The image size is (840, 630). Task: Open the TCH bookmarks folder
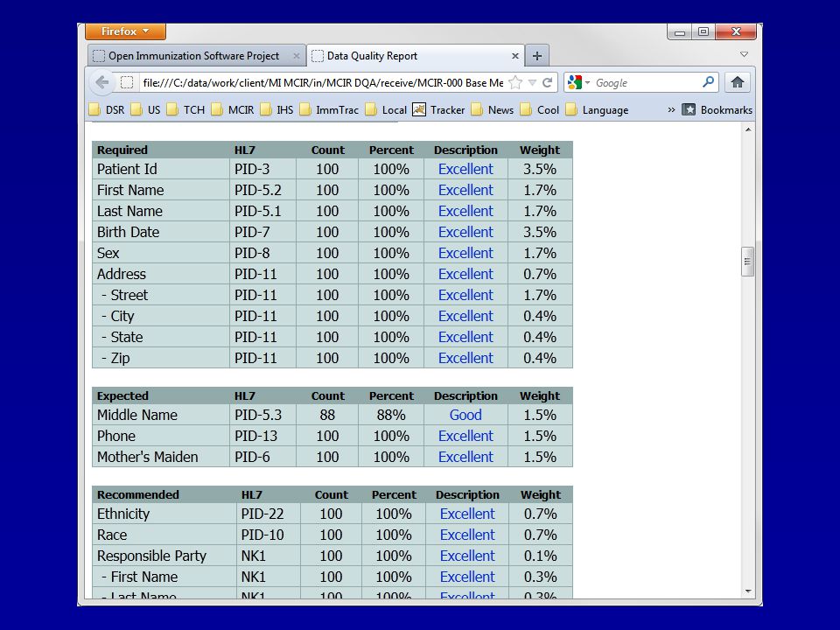(x=185, y=110)
